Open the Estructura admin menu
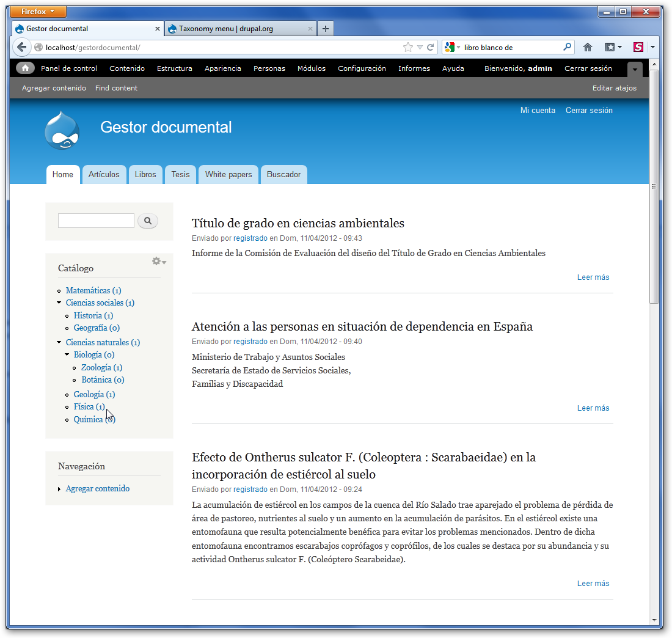672x638 pixels. tap(174, 68)
